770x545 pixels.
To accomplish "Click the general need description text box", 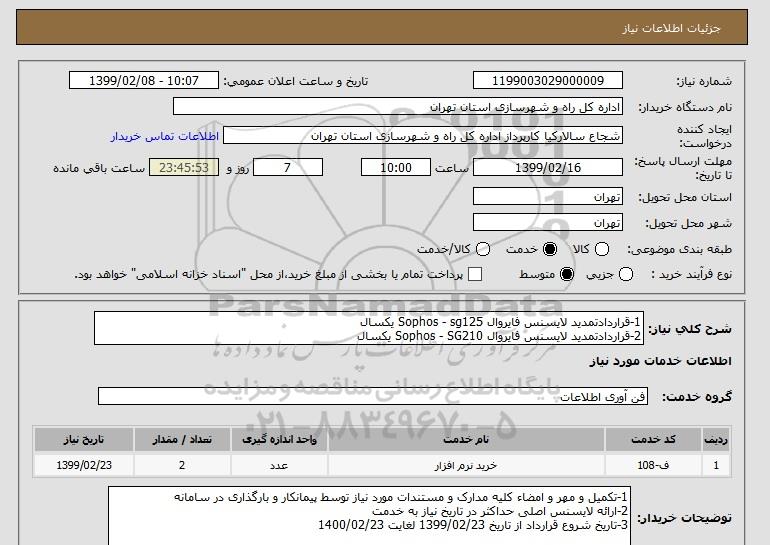I will click(369, 328).
